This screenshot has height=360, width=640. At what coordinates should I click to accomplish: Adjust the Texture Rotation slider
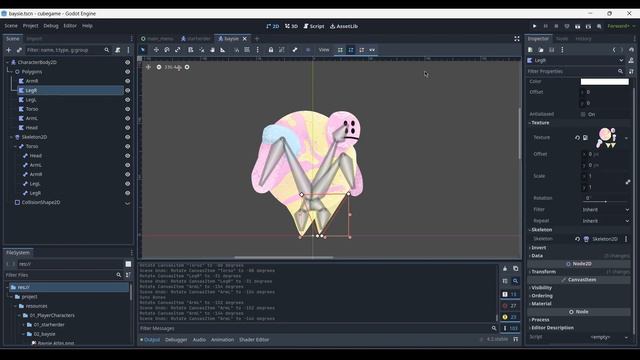[605, 202]
